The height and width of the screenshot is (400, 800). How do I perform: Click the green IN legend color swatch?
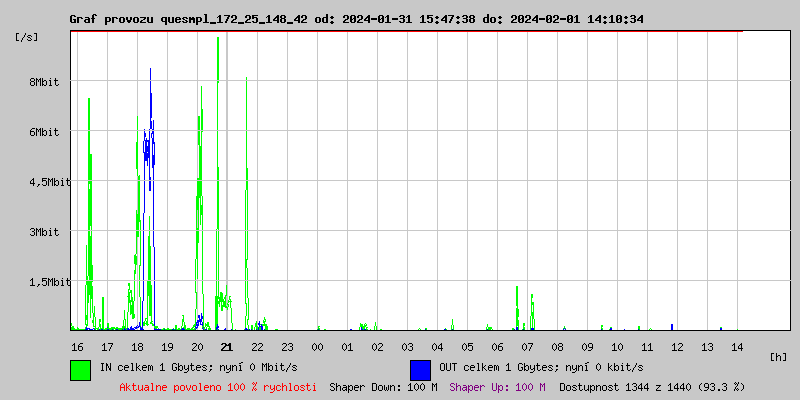click(x=81, y=370)
